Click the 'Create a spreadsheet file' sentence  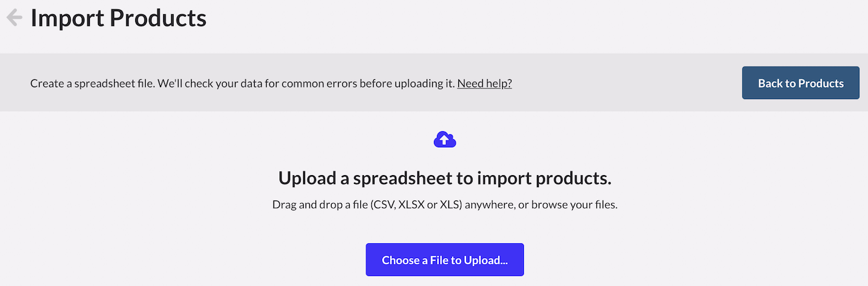(x=93, y=83)
